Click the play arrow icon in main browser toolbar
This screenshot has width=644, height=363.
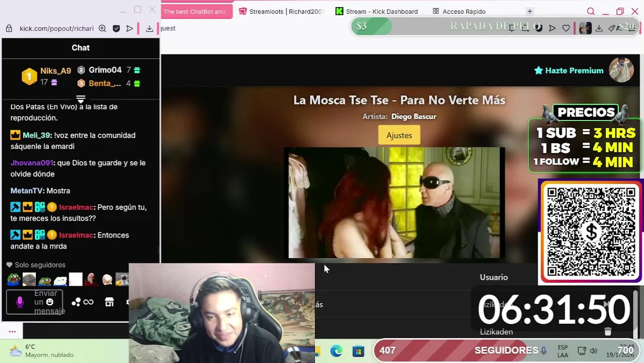tap(552, 28)
